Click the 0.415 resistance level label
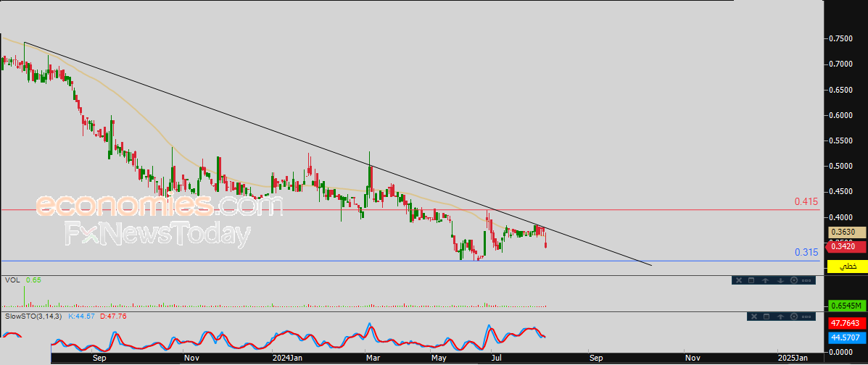Viewport: 868px width, 365px height. [806, 202]
